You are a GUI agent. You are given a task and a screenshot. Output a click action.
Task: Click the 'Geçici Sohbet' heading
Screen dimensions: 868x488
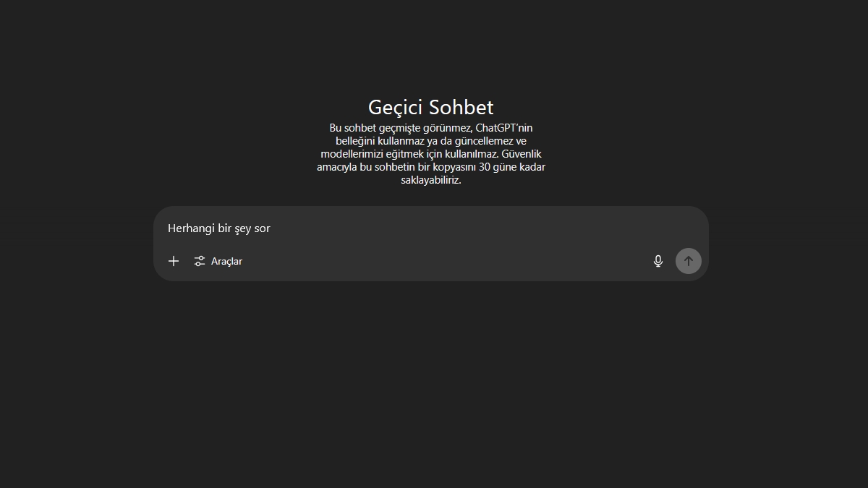pyautogui.click(x=430, y=107)
